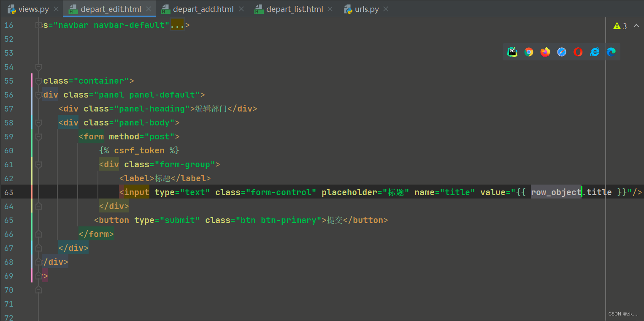Close the depart_list.html tab
Image resolution: width=644 pixels, height=321 pixels.
coord(330,9)
